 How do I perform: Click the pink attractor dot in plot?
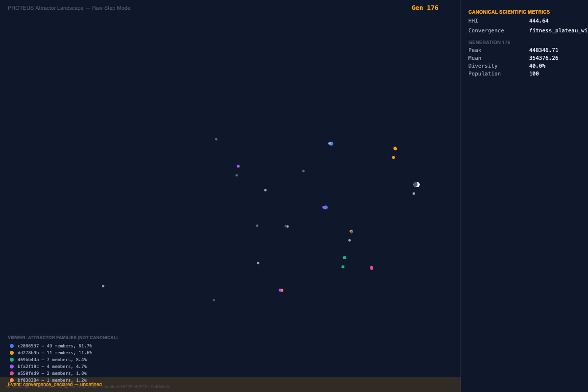(x=371, y=268)
